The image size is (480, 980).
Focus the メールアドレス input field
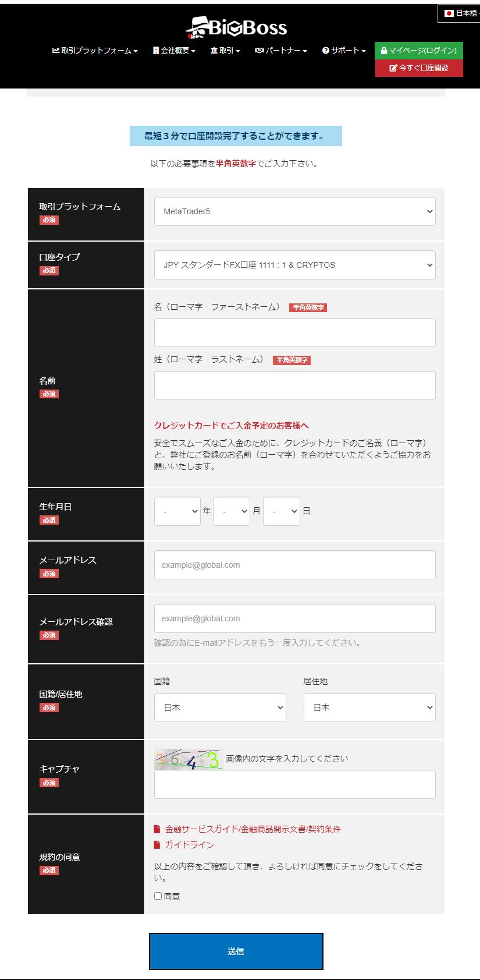tap(295, 565)
